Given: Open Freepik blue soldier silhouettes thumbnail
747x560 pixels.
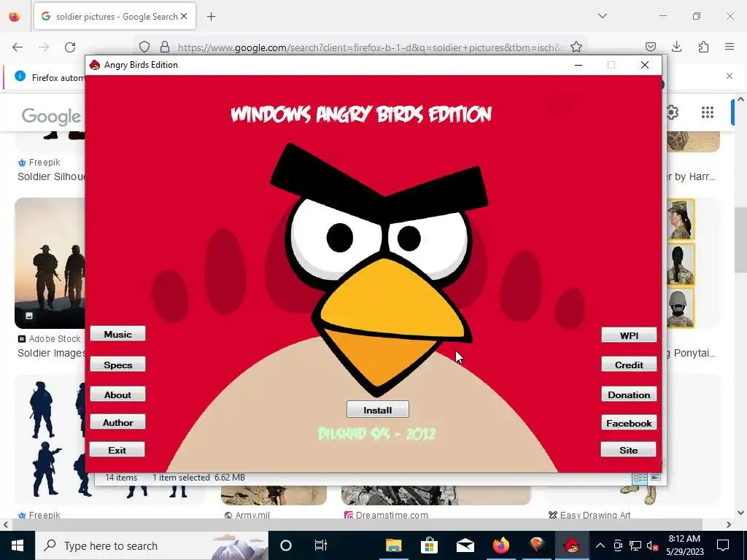Looking at the screenshot, I should 50,439.
